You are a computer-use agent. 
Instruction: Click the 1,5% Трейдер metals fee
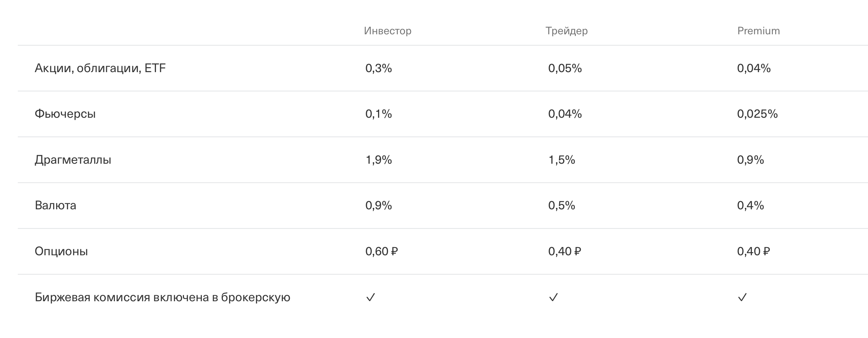(561, 160)
